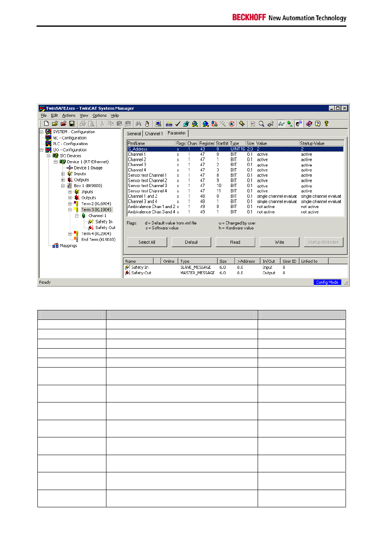392x555 pixels.
Task: Click the Cut scissors toolbar icon
Action: coord(102,123)
